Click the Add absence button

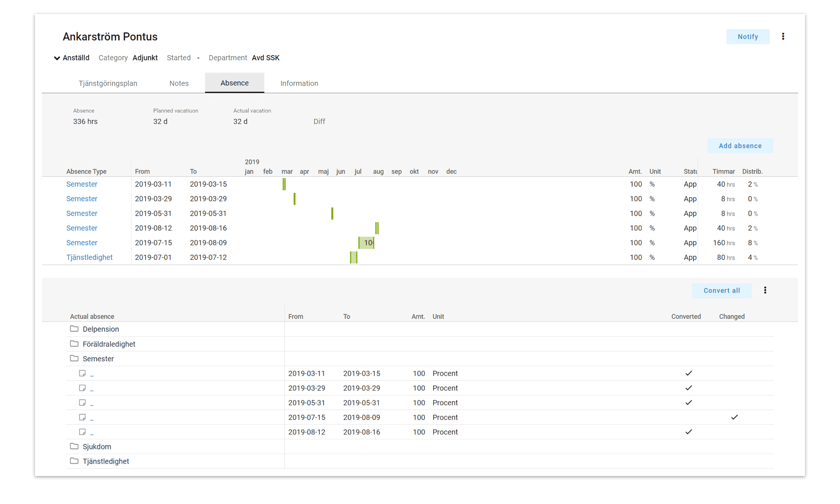pos(740,146)
